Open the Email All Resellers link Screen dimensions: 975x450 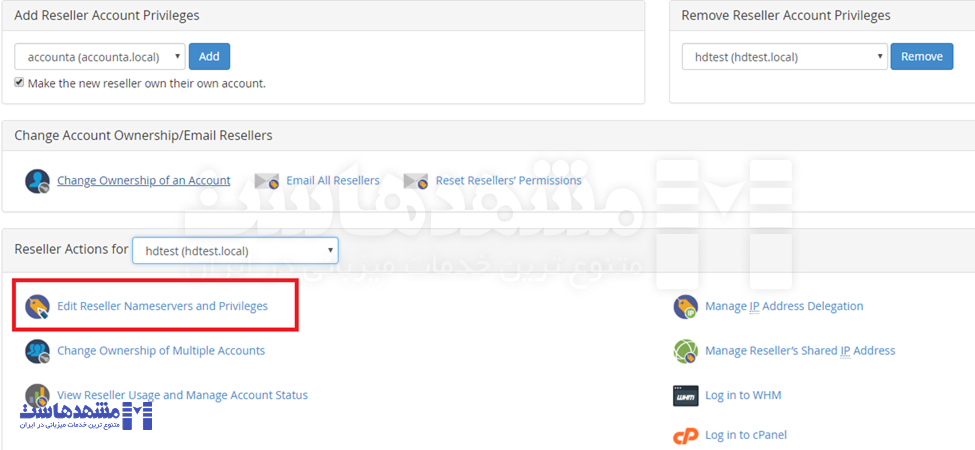[333, 181]
